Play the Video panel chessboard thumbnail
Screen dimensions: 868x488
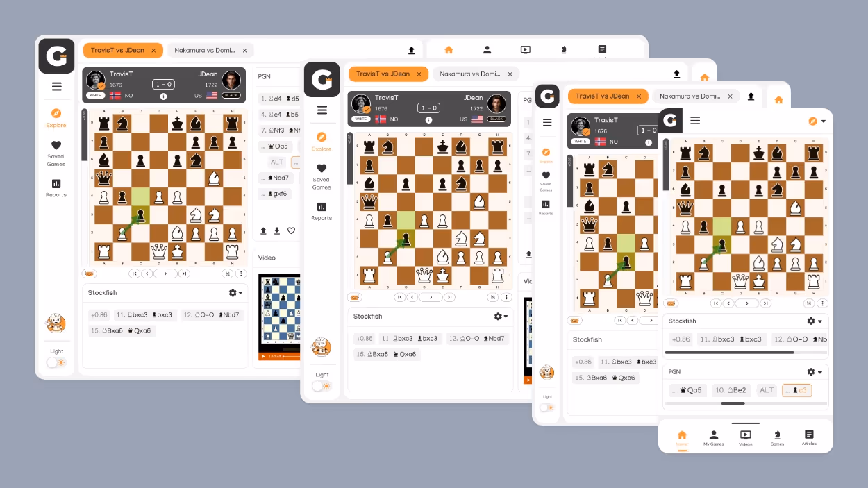click(x=279, y=316)
